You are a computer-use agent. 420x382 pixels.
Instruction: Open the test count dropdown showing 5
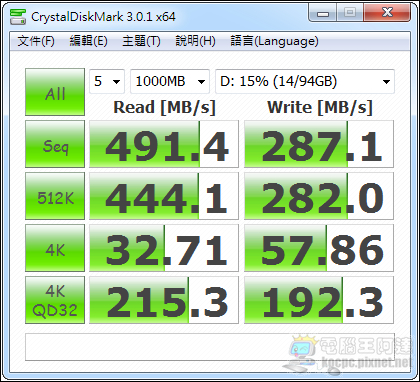[107, 81]
